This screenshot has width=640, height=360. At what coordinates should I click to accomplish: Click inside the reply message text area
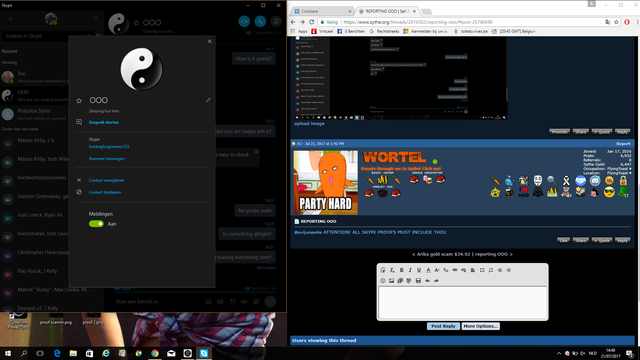[462, 302]
